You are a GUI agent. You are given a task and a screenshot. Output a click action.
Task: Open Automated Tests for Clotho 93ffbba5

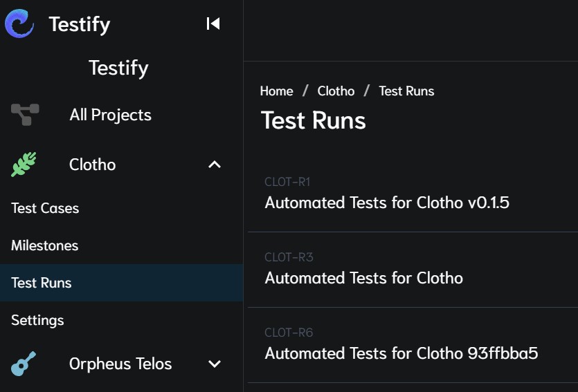(x=401, y=353)
